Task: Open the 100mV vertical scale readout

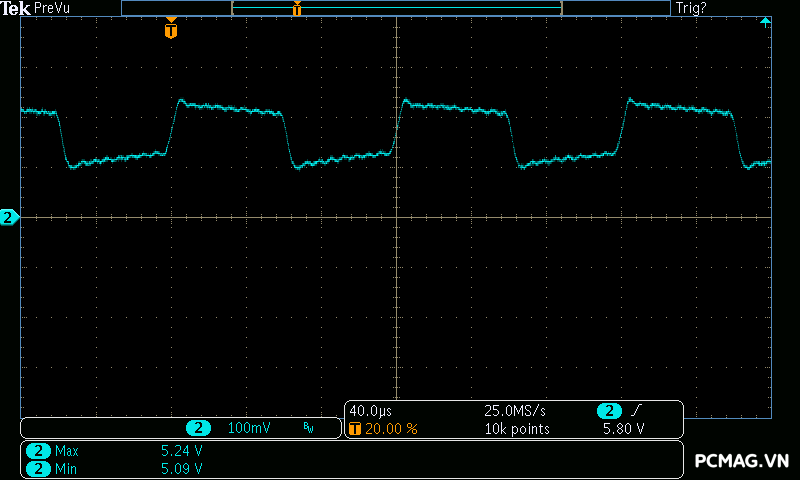Action: pyautogui.click(x=249, y=428)
